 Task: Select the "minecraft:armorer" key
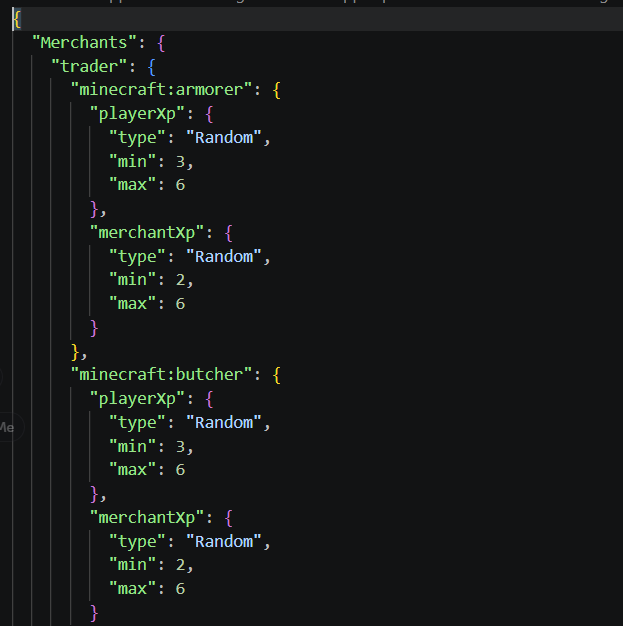tap(161, 90)
